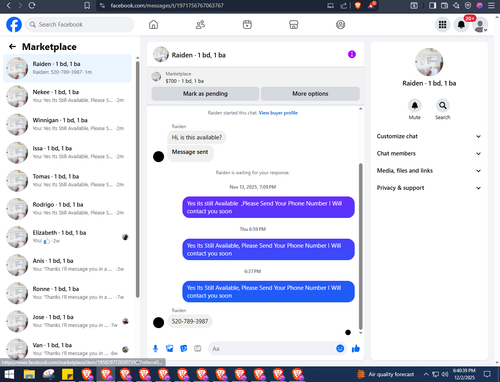Expand Media, files and links section
Screen dimensions: 500x382
pos(429,171)
